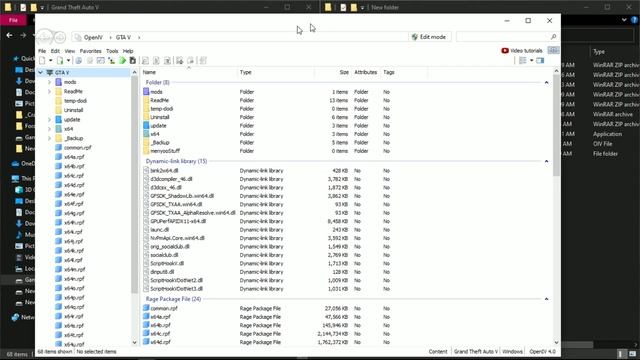The height and width of the screenshot is (360, 640).
Task: Click the OpenIV breadcrumb segment
Action: pos(93,37)
